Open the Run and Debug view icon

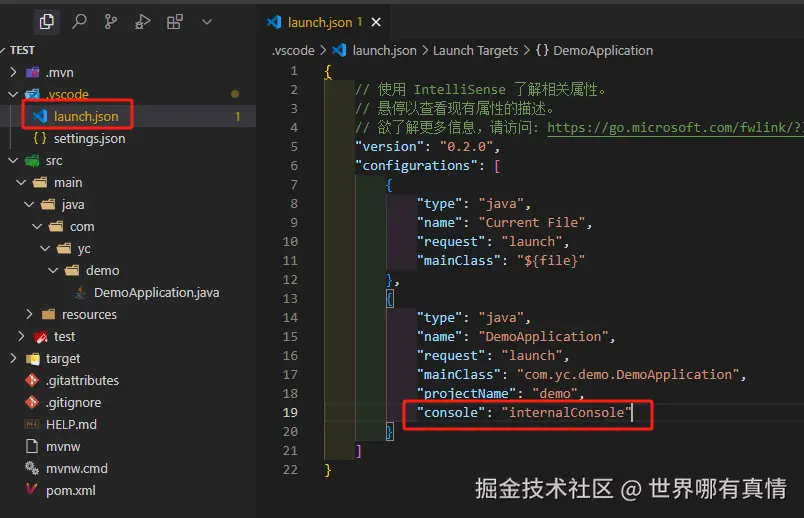tap(143, 22)
